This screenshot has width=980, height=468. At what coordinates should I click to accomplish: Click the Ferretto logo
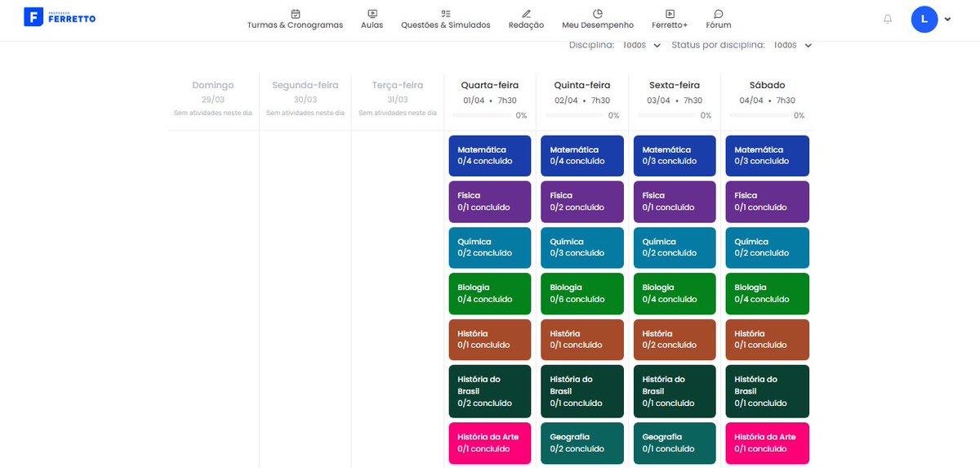click(60, 17)
